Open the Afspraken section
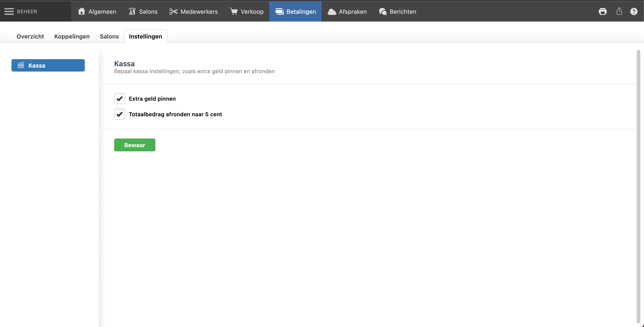644x327 pixels. click(347, 11)
